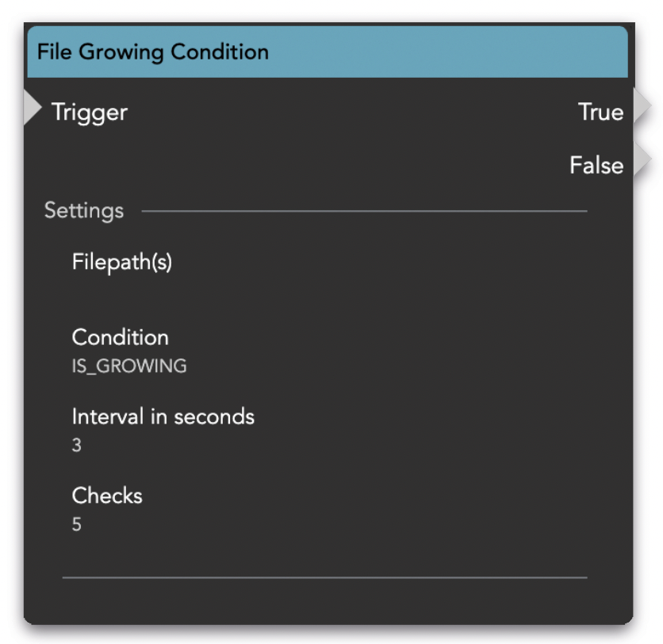Image resolution: width=663 pixels, height=644 pixels.
Task: Click the Interval in seconds label
Action: [x=163, y=416]
